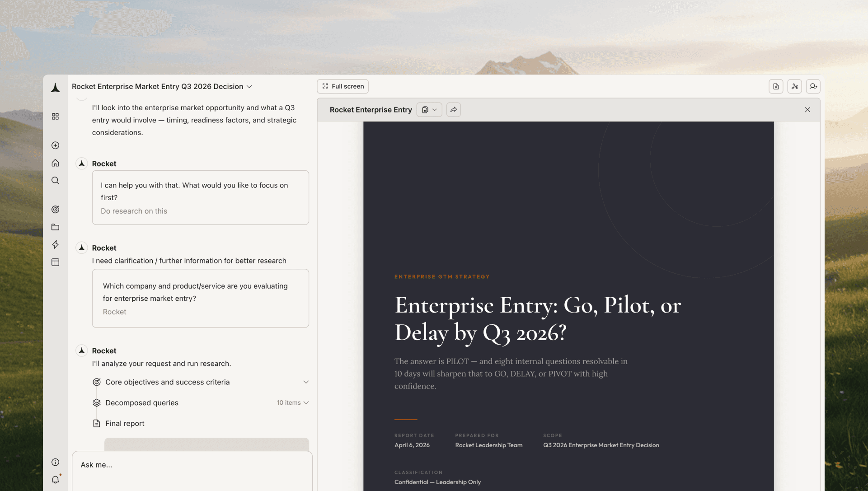Click the add collaborator icon top right

coord(813,86)
